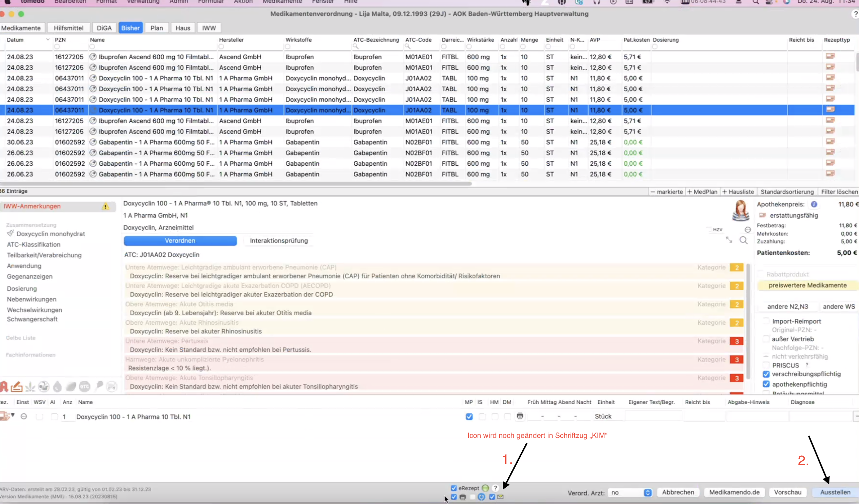
Task: Switch to the Plan tab
Action: click(156, 28)
